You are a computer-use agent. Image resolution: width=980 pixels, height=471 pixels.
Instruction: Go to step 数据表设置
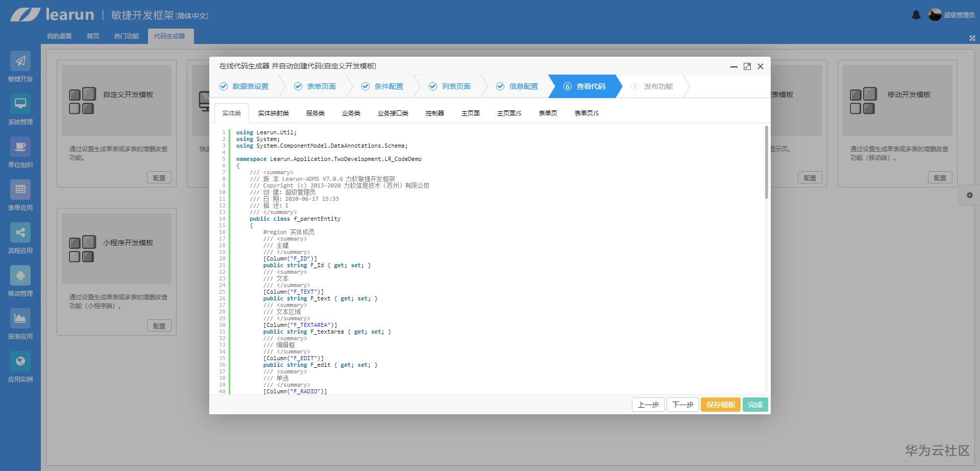[244, 86]
